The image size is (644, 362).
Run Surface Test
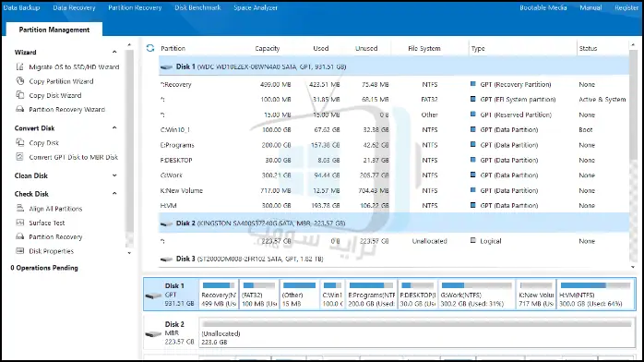pyautogui.click(x=47, y=223)
